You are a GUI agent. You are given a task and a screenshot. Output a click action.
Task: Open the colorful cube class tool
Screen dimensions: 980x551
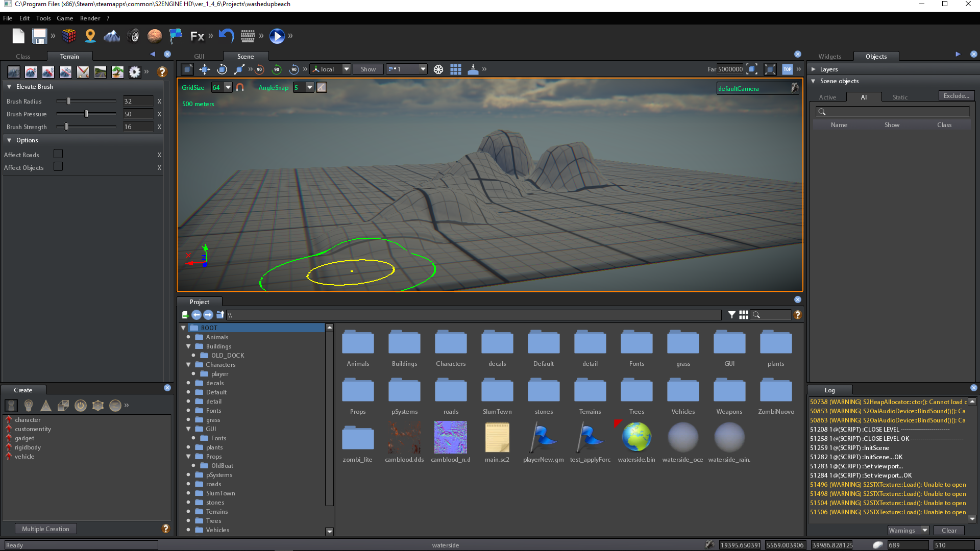pyautogui.click(x=69, y=36)
